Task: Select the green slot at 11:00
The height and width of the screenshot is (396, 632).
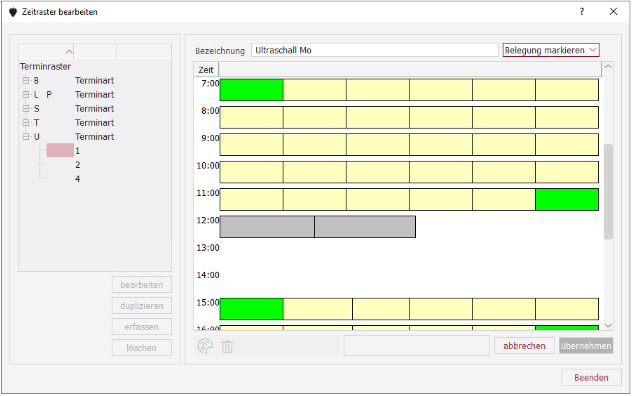Action: pyautogui.click(x=567, y=200)
